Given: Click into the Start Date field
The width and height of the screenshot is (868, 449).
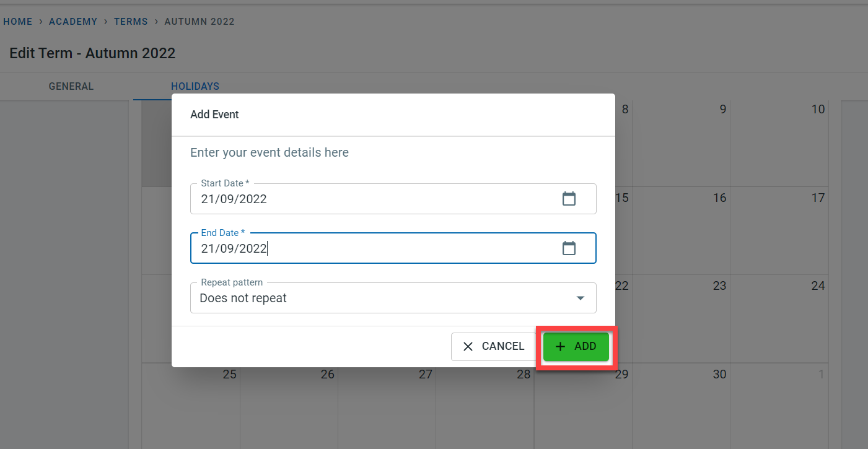Looking at the screenshot, I should point(372,199).
